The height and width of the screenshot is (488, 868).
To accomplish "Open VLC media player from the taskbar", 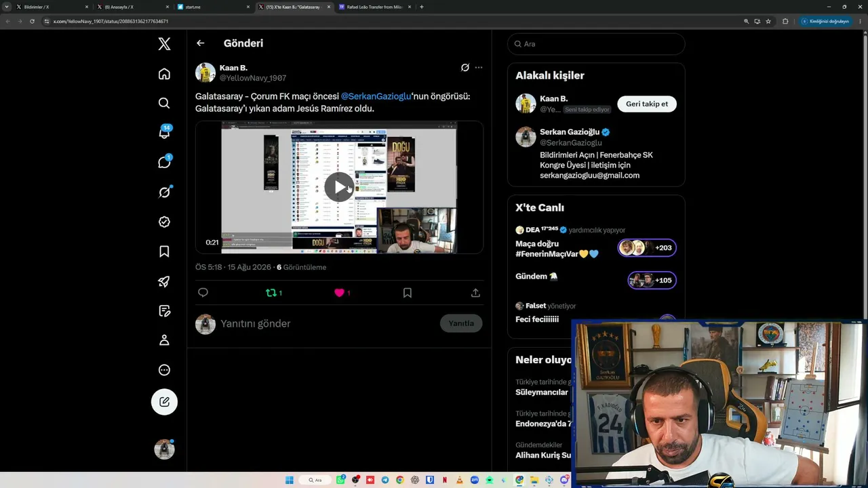I will pyautogui.click(x=460, y=480).
